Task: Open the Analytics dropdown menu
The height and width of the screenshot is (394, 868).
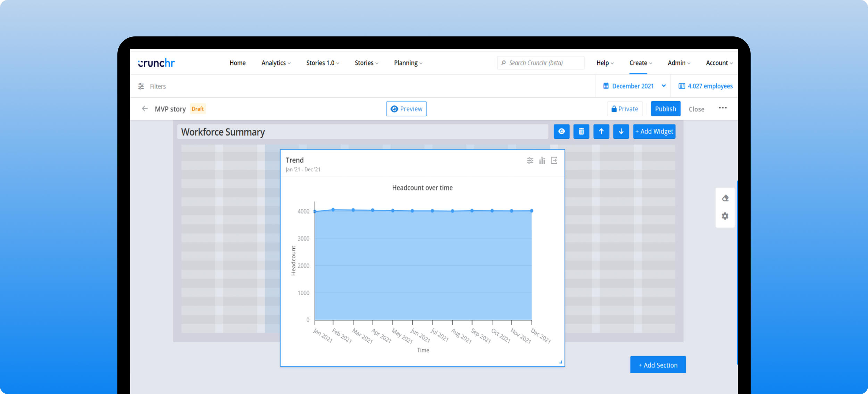Action: click(276, 63)
